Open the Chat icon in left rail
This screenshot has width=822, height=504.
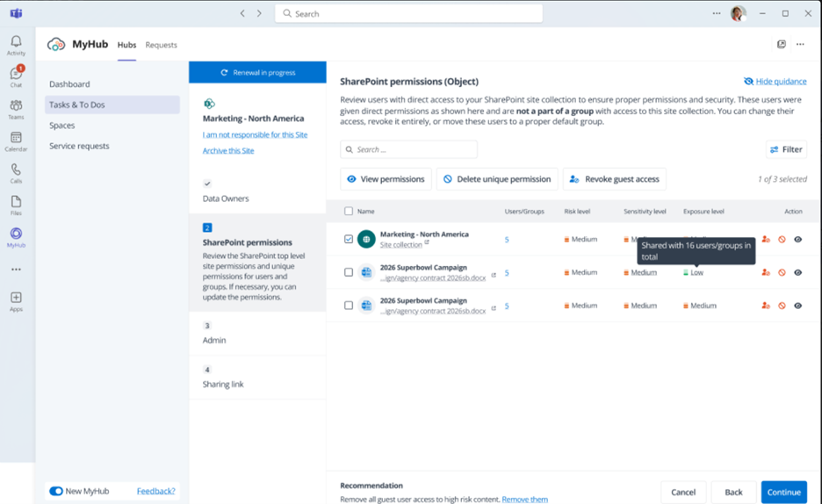coord(16,76)
